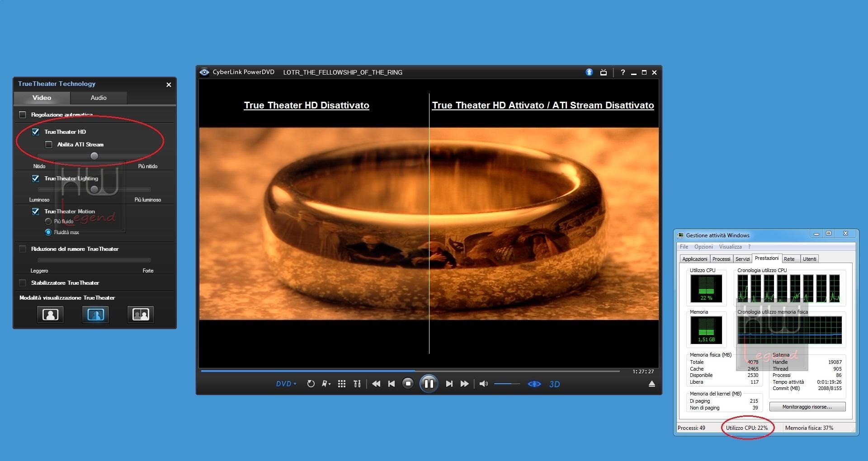
Task: Uncheck TrueTheater HD checkbox
Action: click(x=36, y=132)
